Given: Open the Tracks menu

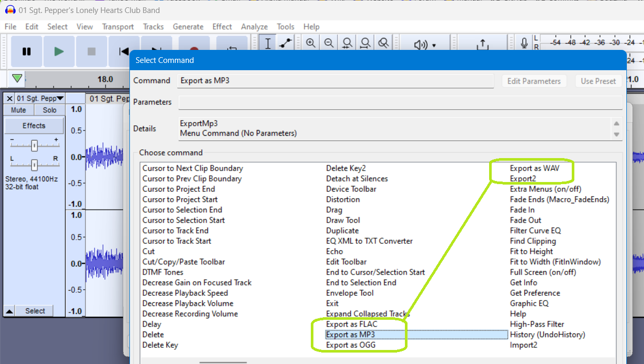Looking at the screenshot, I should pos(153,27).
